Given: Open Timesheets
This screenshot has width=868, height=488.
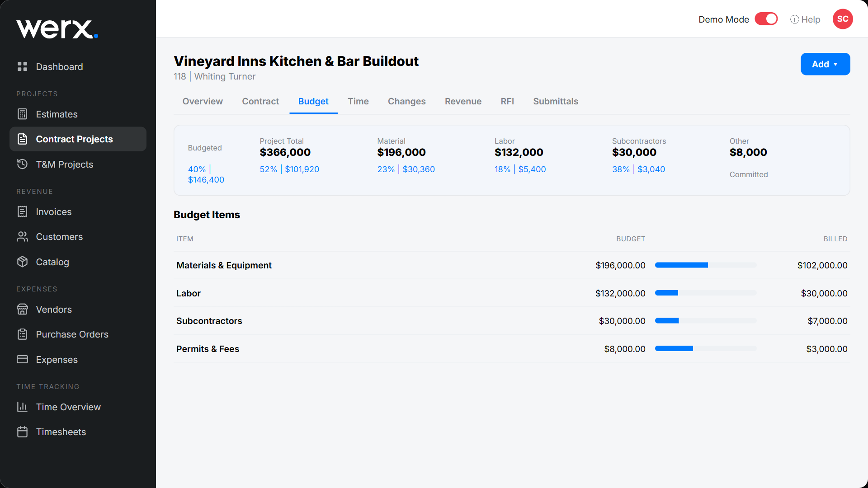Looking at the screenshot, I should tap(78, 432).
